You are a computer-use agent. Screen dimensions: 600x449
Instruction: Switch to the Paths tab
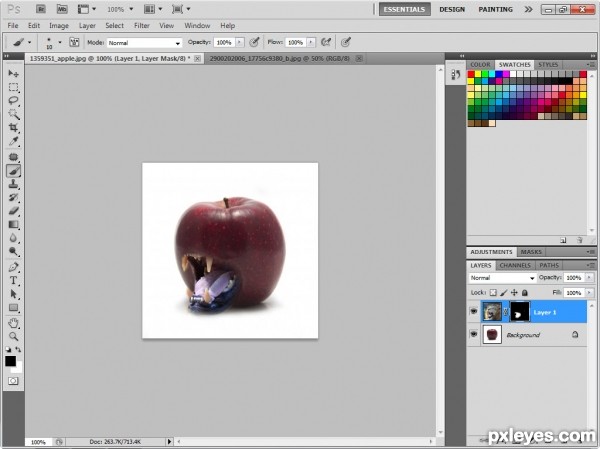point(549,265)
